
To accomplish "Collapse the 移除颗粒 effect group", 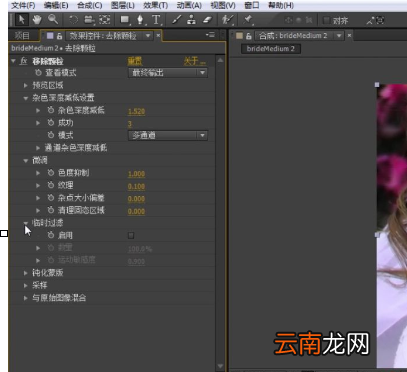I will tap(13, 61).
